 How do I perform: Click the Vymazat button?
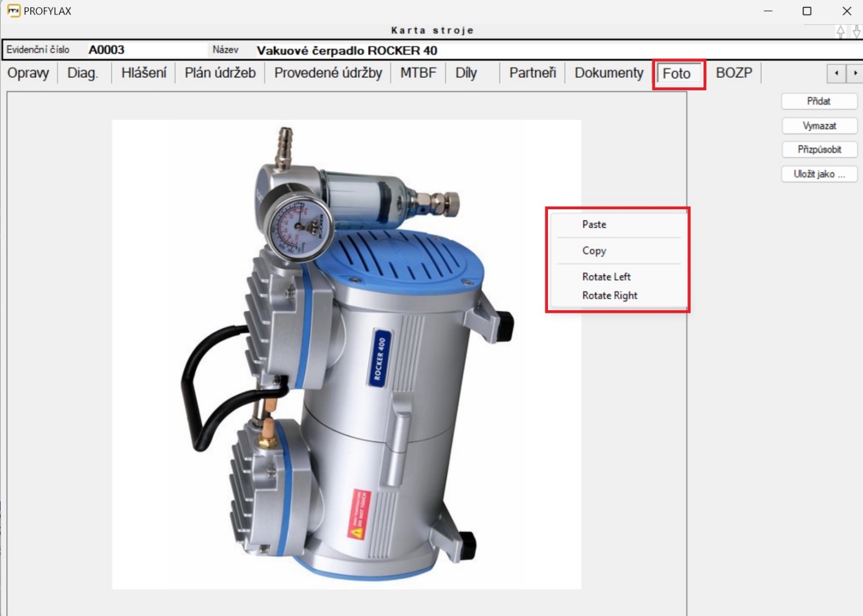pos(819,125)
